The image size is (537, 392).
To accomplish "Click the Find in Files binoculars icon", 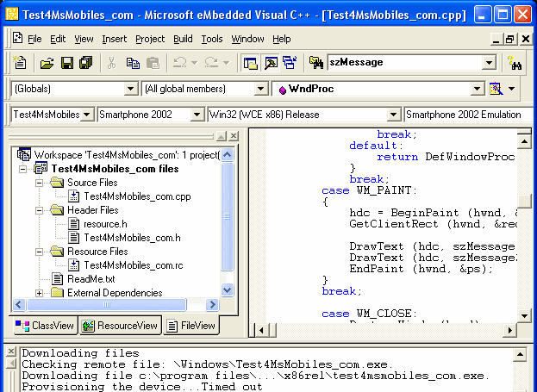I will (x=316, y=63).
